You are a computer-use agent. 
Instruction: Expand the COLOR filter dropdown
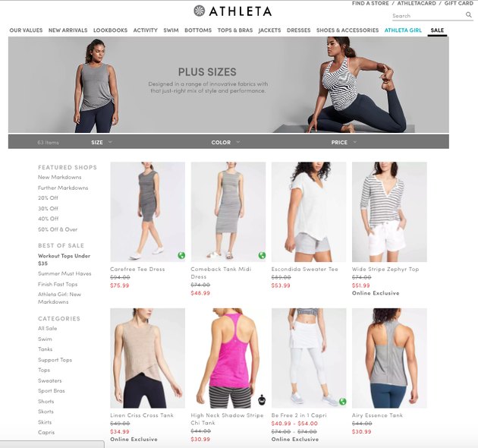[x=225, y=142]
